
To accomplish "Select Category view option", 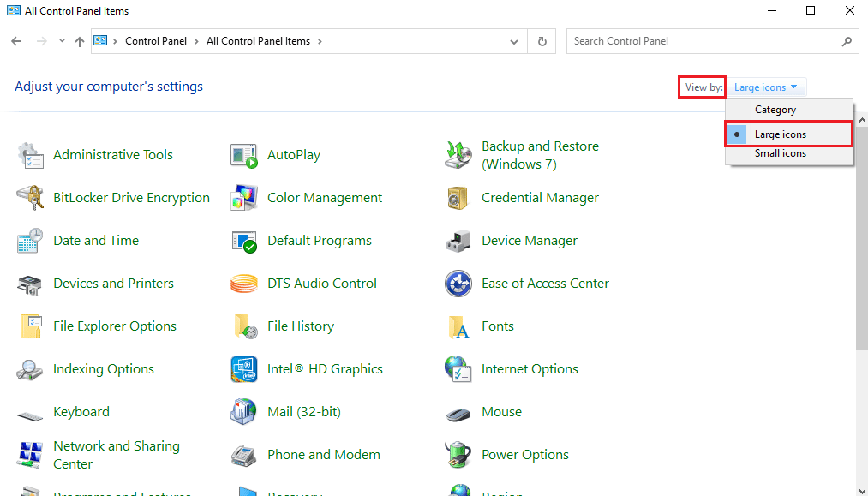I will [x=789, y=110].
